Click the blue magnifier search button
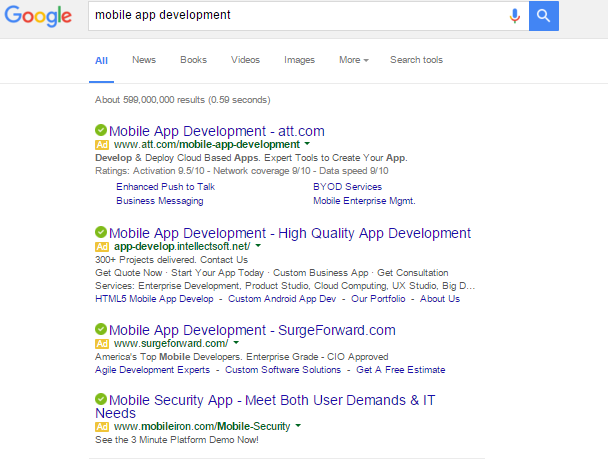608x464 pixels. point(543,16)
